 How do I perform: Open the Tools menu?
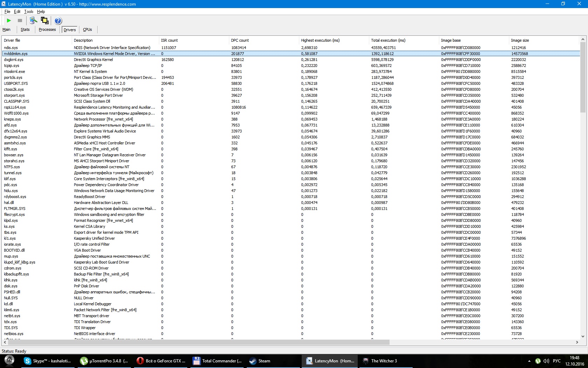click(29, 12)
